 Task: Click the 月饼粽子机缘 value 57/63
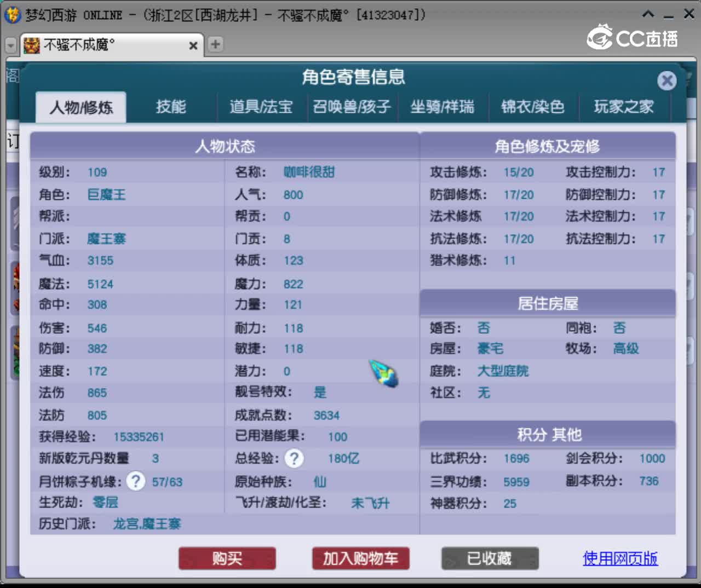click(167, 482)
